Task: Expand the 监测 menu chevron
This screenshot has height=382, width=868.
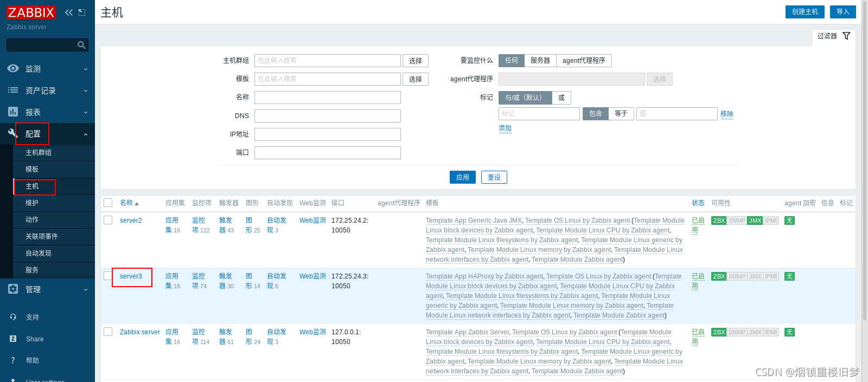Action: 86,69
